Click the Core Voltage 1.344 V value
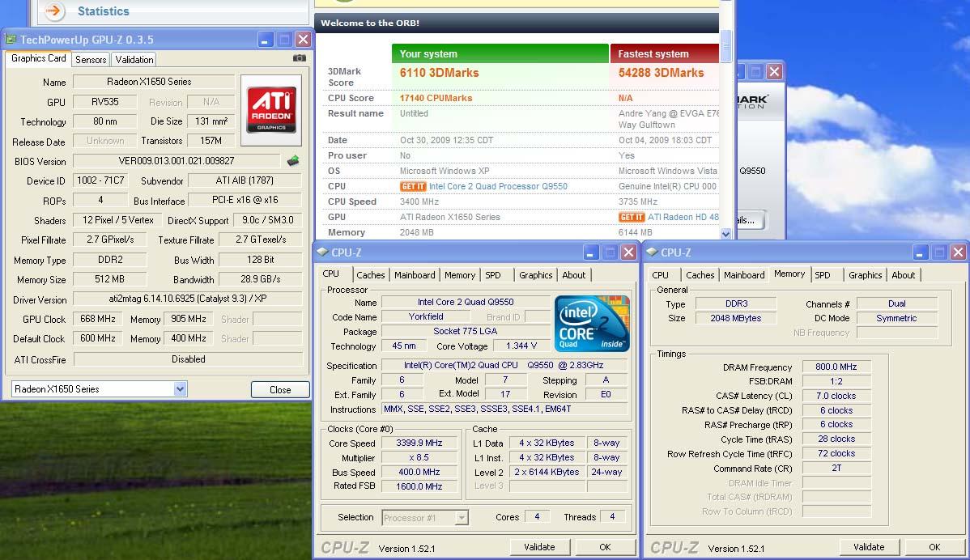Image resolution: width=970 pixels, height=560 pixels. [x=521, y=346]
